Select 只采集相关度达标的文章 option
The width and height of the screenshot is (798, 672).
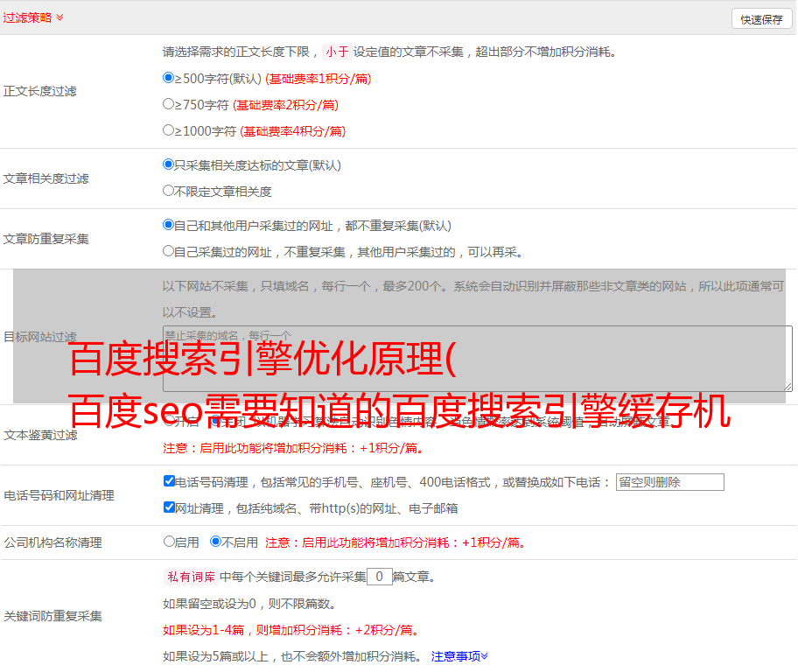pos(169,164)
